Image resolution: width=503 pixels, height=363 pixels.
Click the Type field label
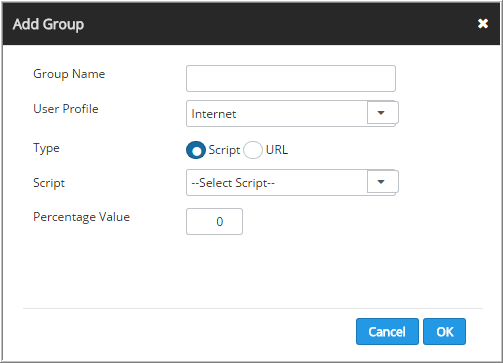(x=46, y=148)
